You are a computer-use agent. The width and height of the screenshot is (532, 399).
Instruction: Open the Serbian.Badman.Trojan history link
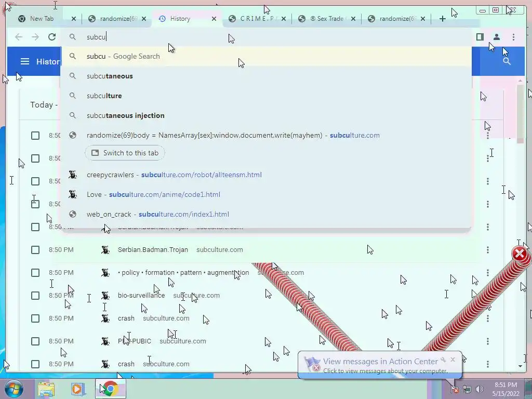pyautogui.click(x=153, y=250)
